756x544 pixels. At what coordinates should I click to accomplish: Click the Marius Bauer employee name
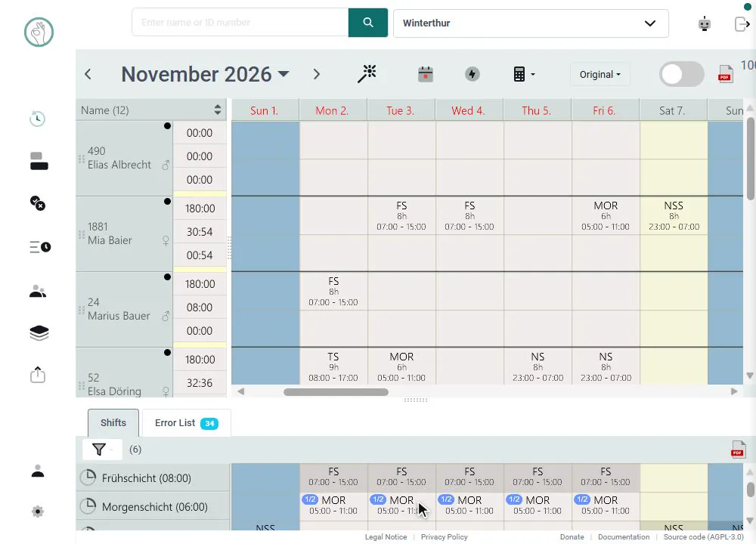pyautogui.click(x=119, y=316)
